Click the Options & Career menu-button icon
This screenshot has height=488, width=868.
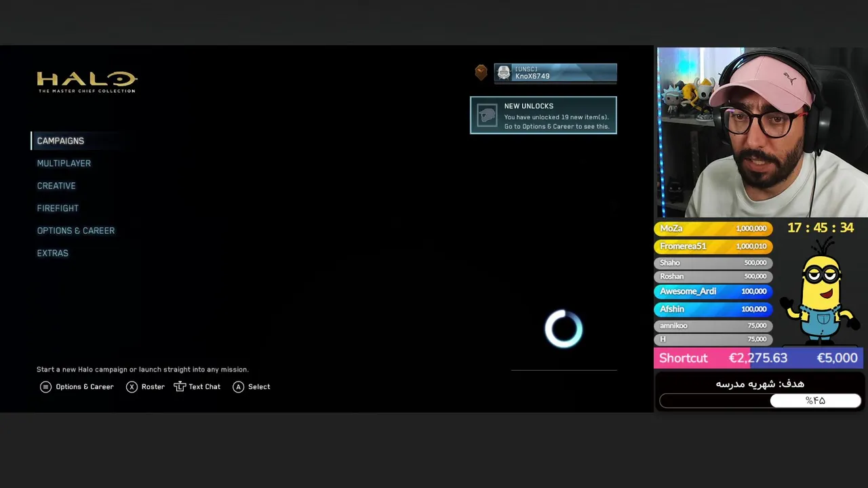45,387
